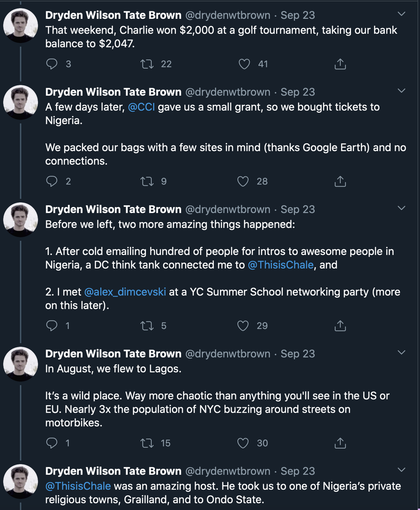Expand the @CCI grant tweet's options menu
The height and width of the screenshot is (510, 420).
[x=402, y=91]
